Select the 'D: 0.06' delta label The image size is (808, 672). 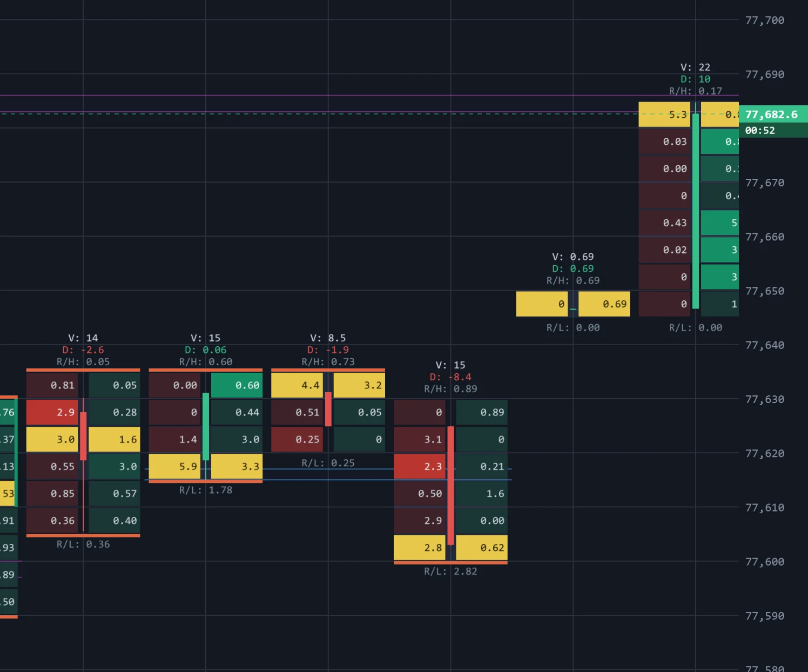pos(206,350)
